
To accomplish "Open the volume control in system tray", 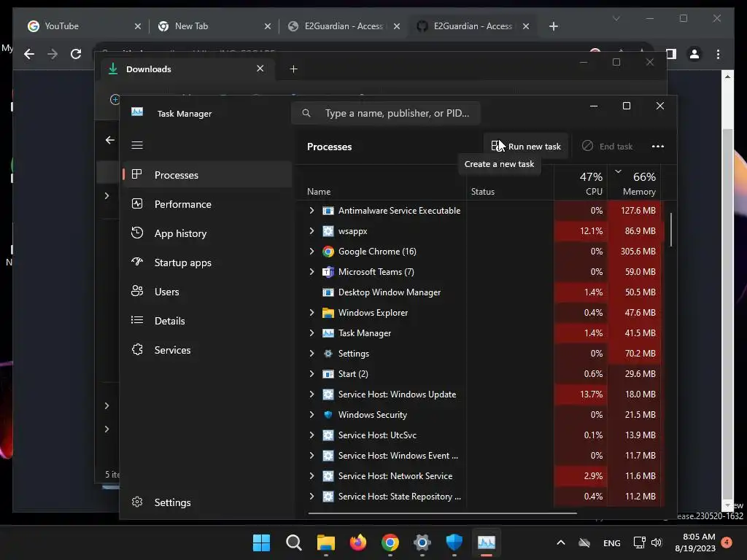I will click(657, 542).
